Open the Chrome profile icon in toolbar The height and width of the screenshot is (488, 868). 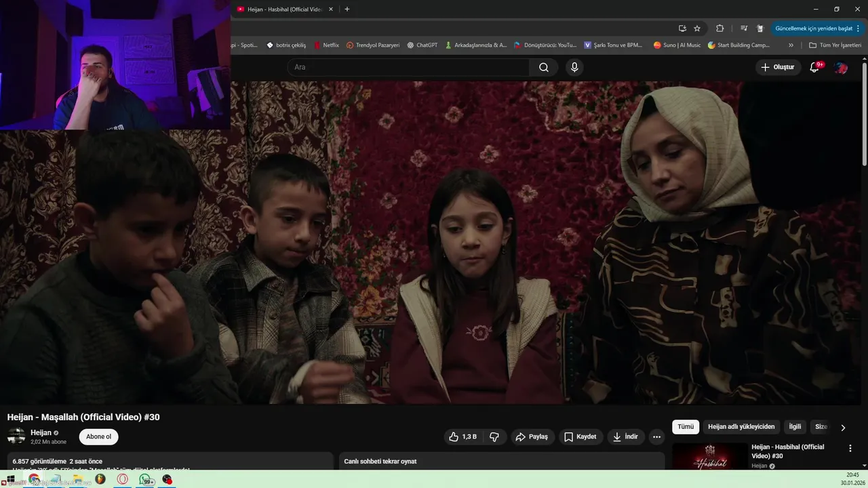tap(760, 28)
